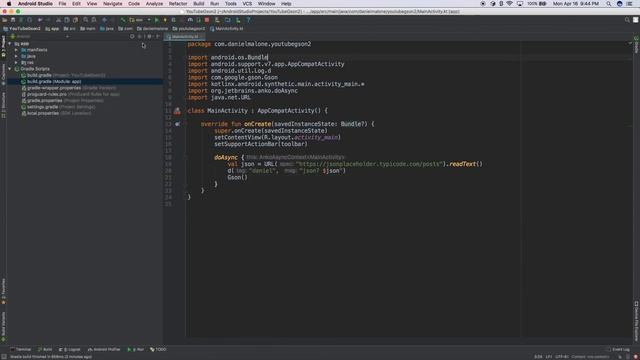Open the File menu
640x360 pixels.
[x=62, y=4]
